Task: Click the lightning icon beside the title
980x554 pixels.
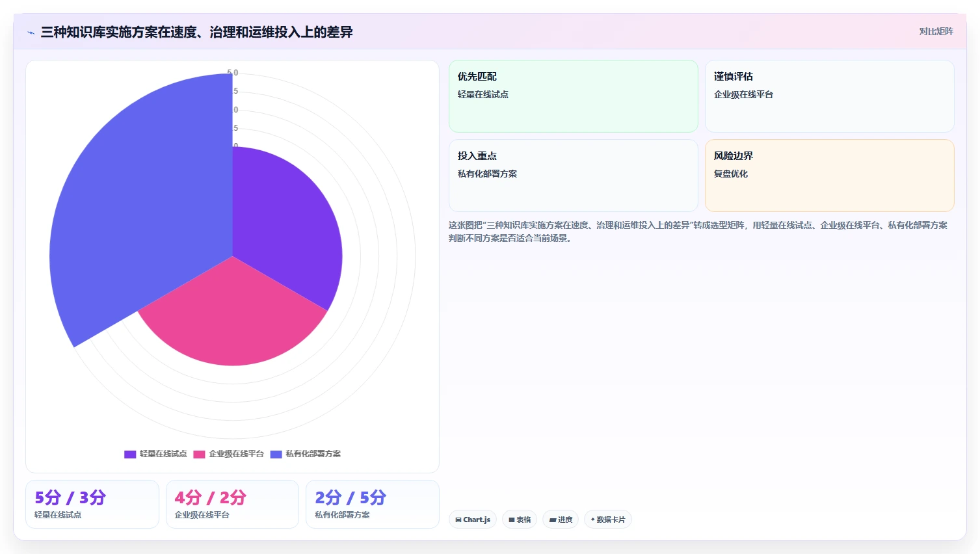Action: coord(31,33)
